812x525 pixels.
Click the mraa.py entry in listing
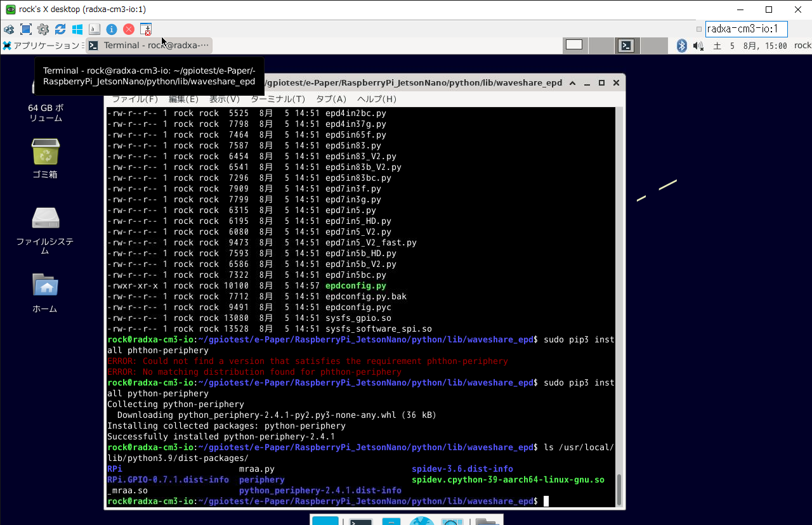click(257, 469)
